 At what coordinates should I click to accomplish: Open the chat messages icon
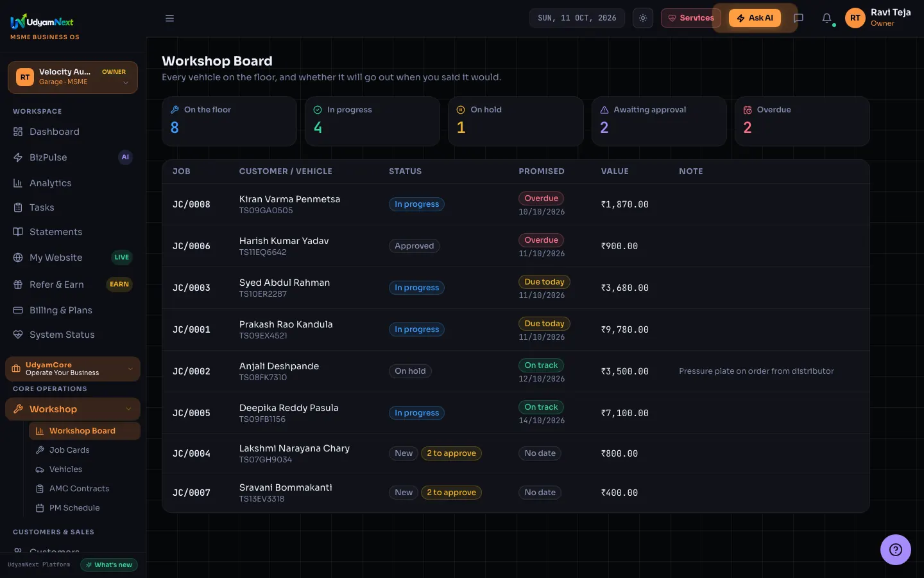pyautogui.click(x=799, y=18)
